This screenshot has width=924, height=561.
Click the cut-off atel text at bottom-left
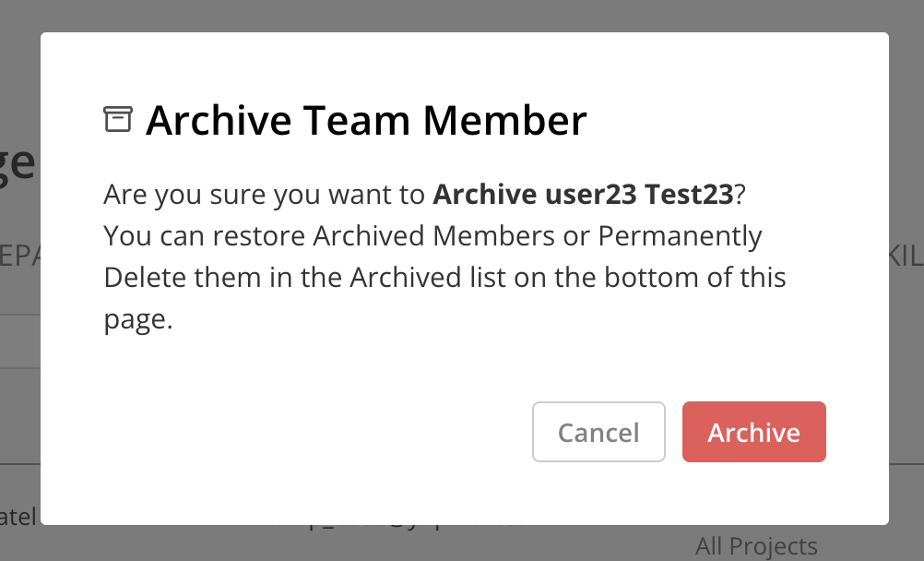[18, 517]
